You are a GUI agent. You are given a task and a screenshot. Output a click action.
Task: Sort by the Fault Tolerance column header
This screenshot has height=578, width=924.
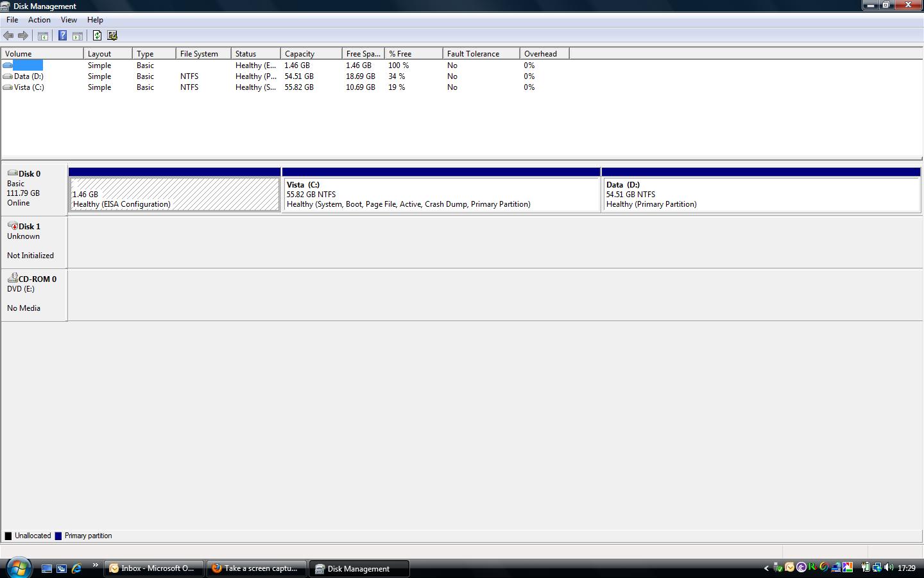(481, 54)
